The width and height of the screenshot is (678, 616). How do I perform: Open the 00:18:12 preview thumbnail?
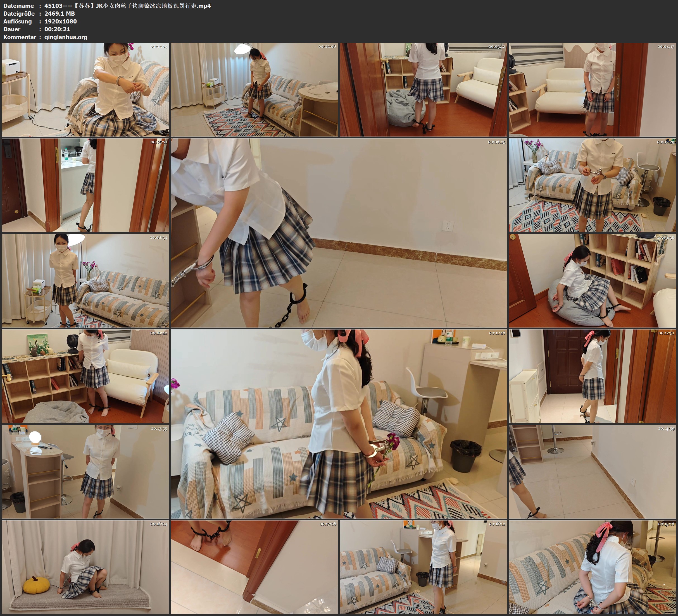(424, 567)
